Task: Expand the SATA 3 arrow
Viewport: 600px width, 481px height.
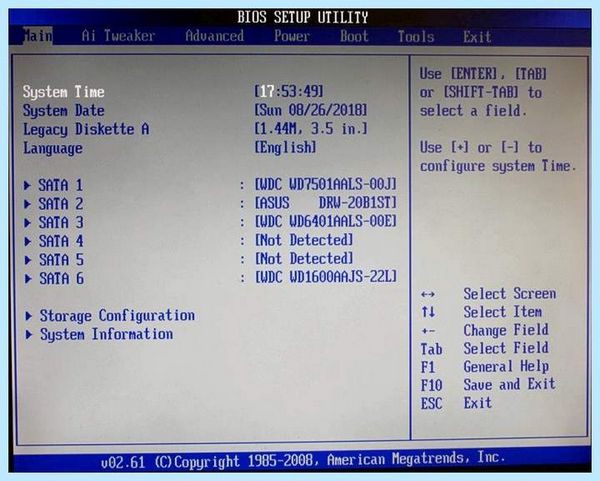Action: coord(27,223)
